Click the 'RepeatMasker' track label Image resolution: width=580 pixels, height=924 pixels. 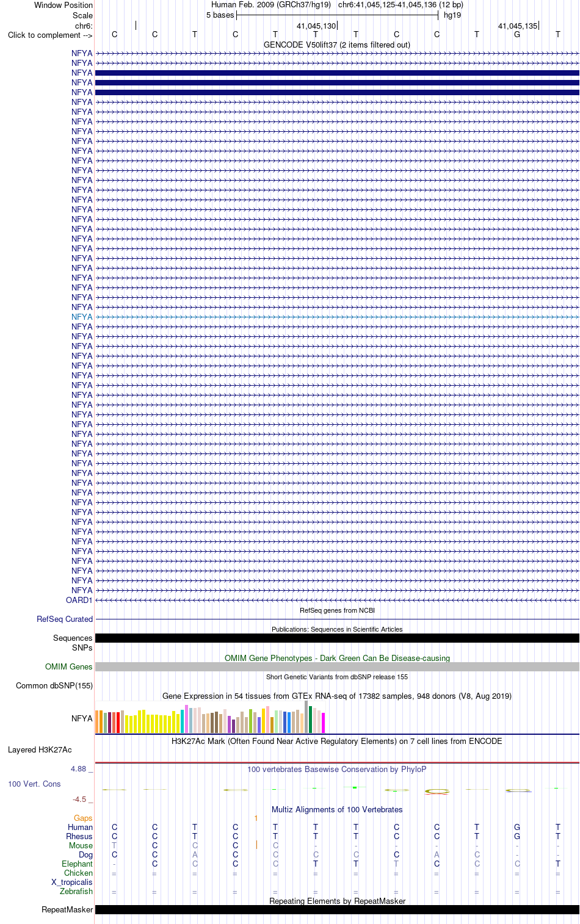pyautogui.click(x=67, y=909)
